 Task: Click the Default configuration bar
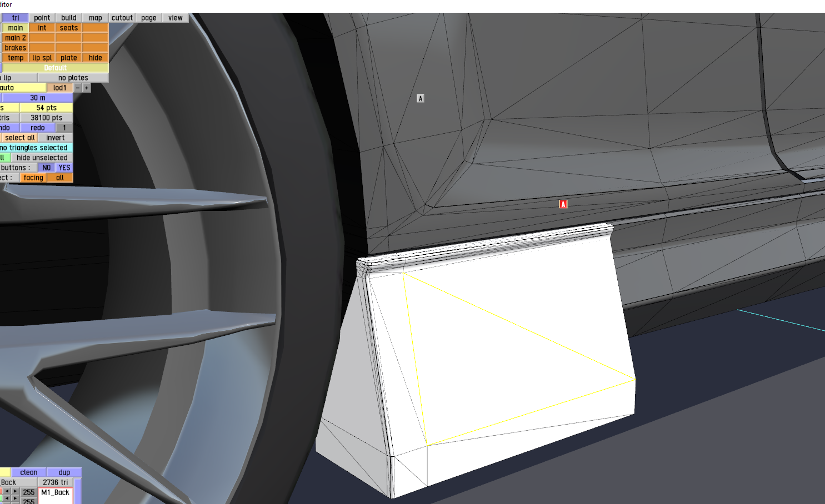(x=56, y=68)
